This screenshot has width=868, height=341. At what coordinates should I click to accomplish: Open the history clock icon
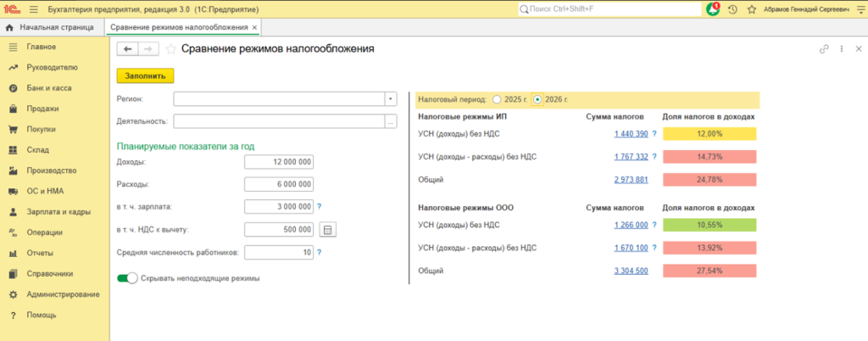732,9
